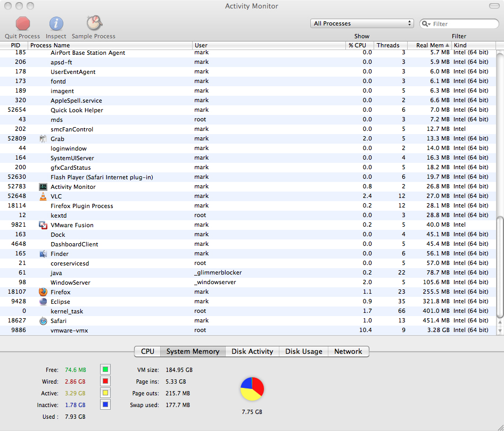Select the AirPort Base Station Agent row
Viewport: 504px width, 431px height.
[x=248, y=53]
